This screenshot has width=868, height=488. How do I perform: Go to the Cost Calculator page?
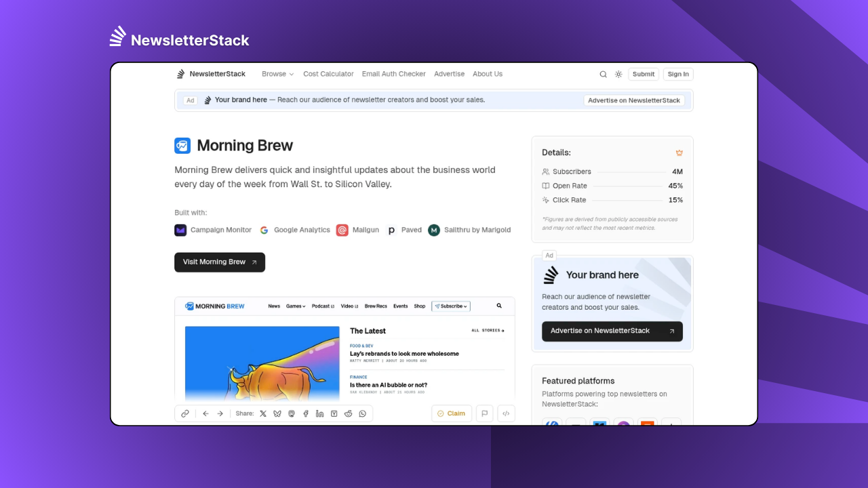(x=328, y=74)
